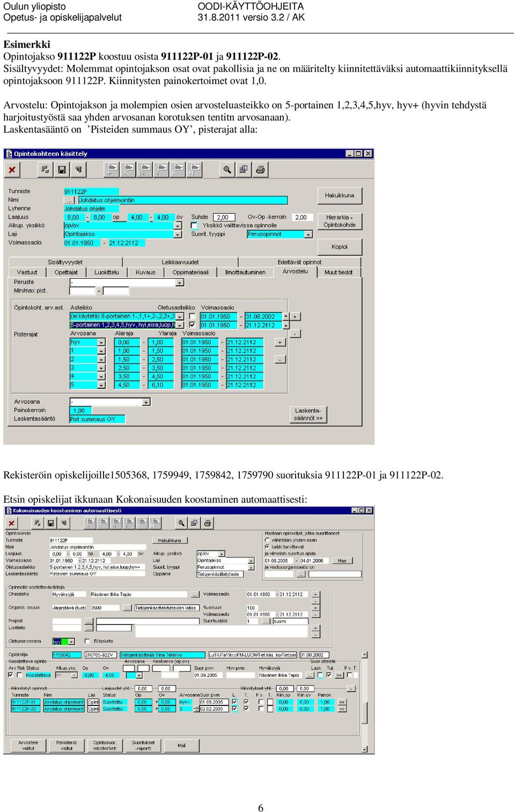This screenshot has width=515, height=812.
Task: Click the printer icon in Kokonaisuuden koostaminen toolbar
Action: 207,523
